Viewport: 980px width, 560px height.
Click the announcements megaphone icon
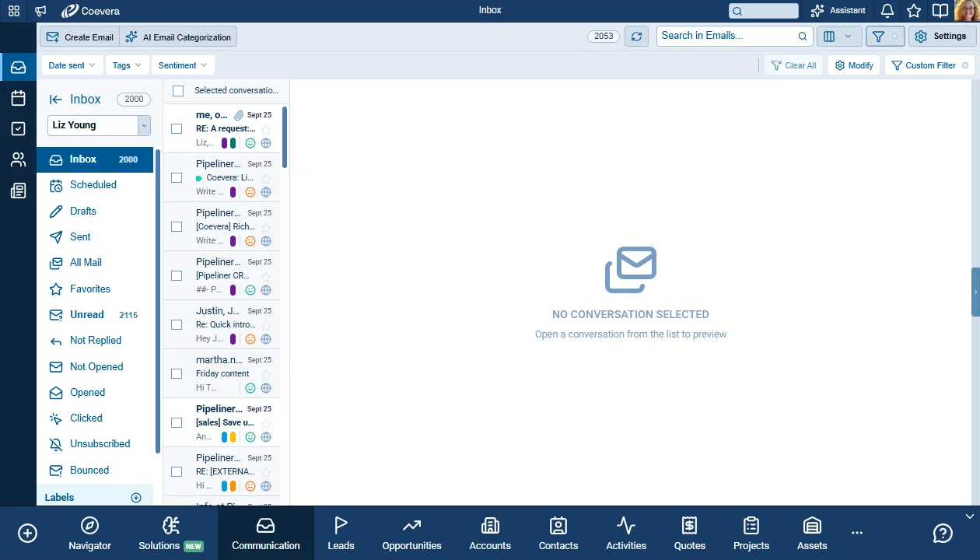click(40, 11)
